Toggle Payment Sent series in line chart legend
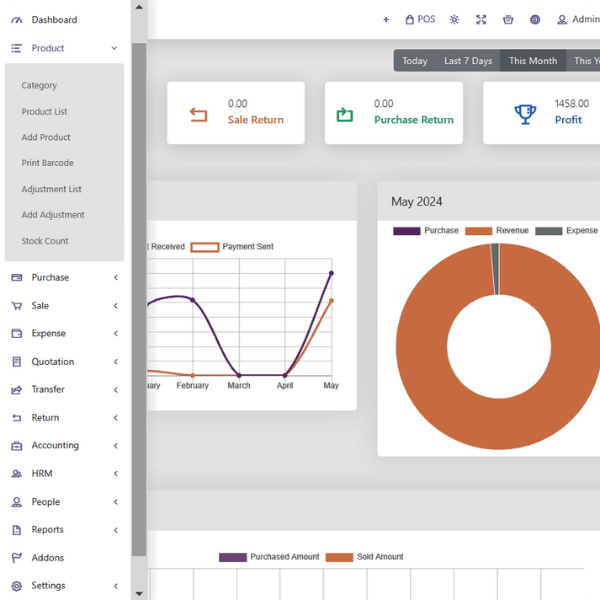Image resolution: width=600 pixels, height=600 pixels. pos(232,246)
